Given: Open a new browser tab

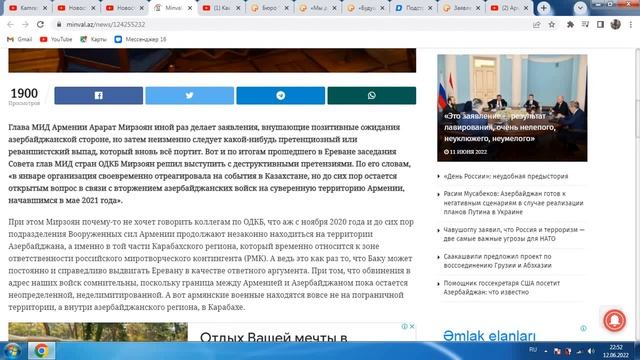Looking at the screenshot, I should coord(544,8).
